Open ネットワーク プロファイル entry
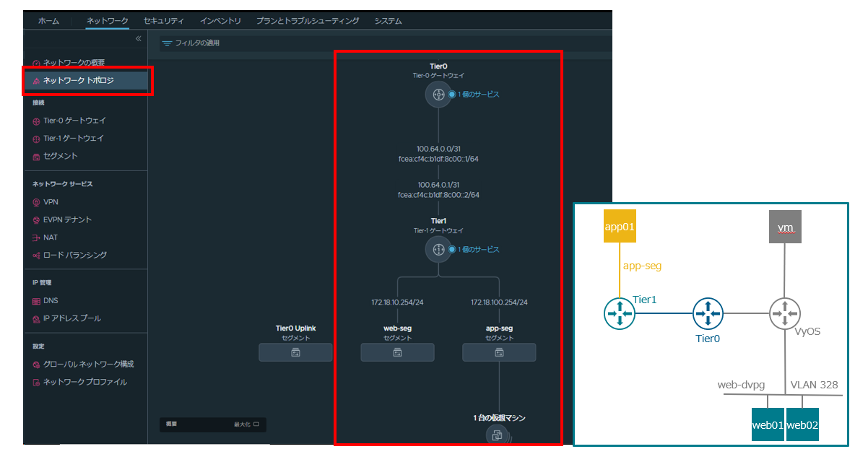 pyautogui.click(x=85, y=382)
